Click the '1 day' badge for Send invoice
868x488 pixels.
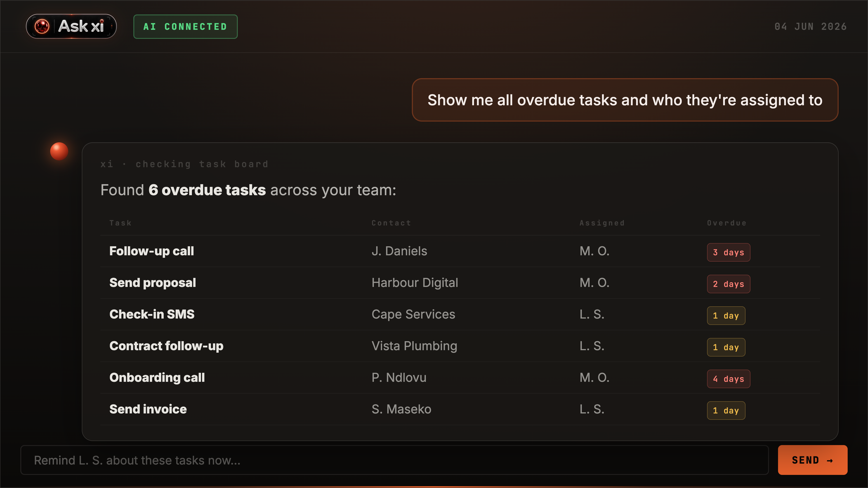726,411
